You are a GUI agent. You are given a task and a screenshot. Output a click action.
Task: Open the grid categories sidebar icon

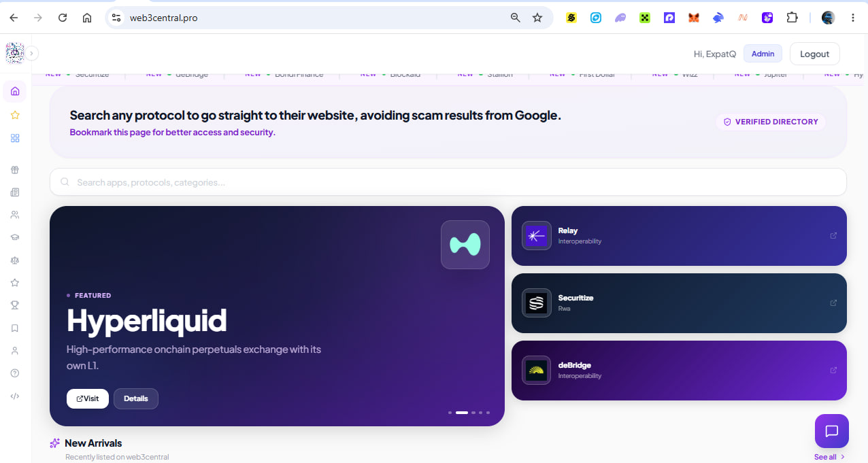(x=15, y=138)
